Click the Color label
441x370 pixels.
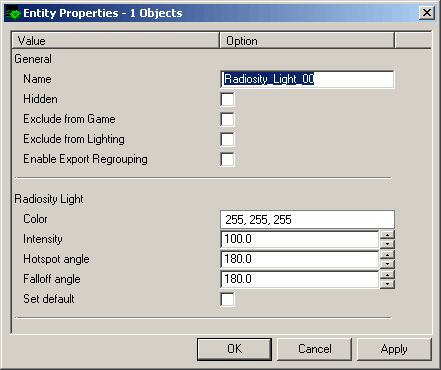(x=35, y=219)
